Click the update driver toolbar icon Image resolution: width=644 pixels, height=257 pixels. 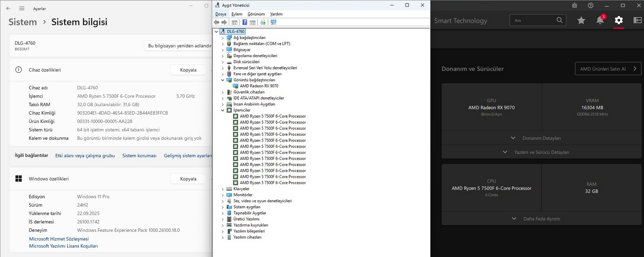pos(263,22)
